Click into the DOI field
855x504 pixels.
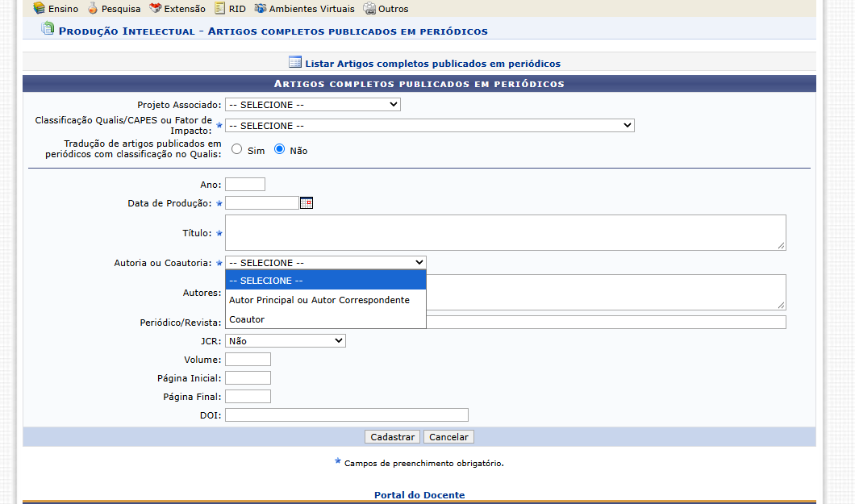pos(347,415)
